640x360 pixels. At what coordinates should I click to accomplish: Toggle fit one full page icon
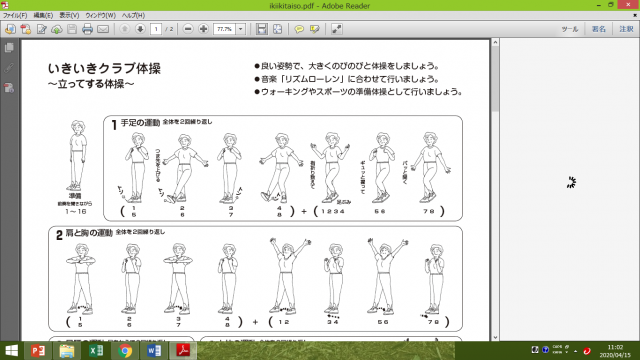[x=278, y=29]
